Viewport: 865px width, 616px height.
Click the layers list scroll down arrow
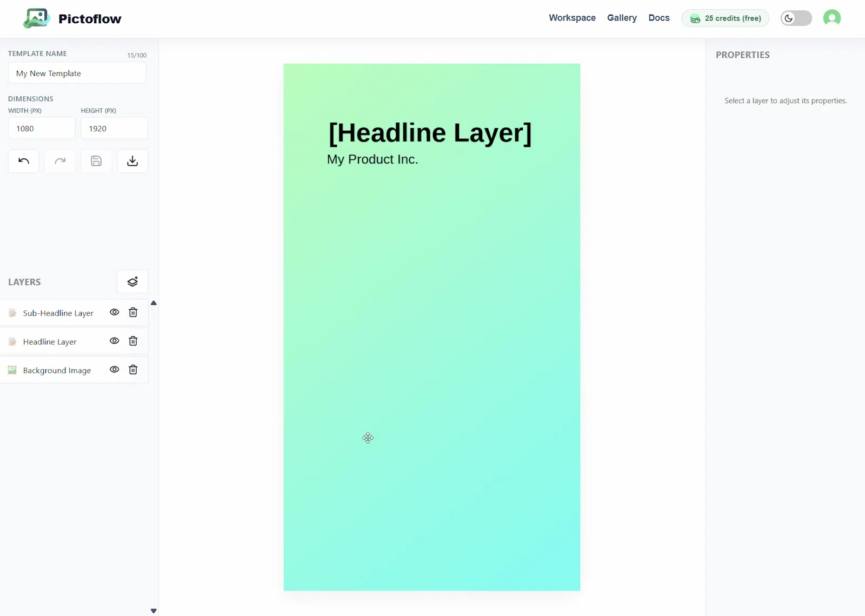pos(154,611)
